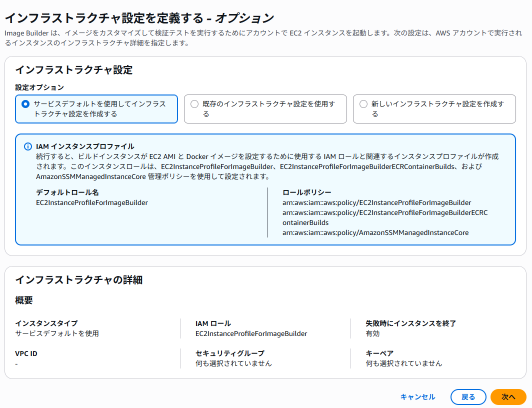The image size is (532, 408).
Task: Click the orange 次へ button
Action: 508,397
